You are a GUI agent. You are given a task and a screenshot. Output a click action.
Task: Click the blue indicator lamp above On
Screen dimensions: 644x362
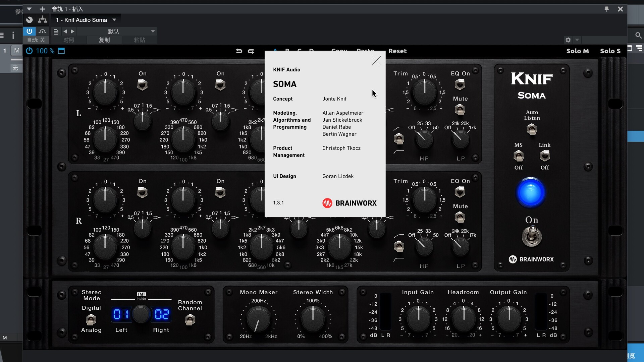(531, 193)
